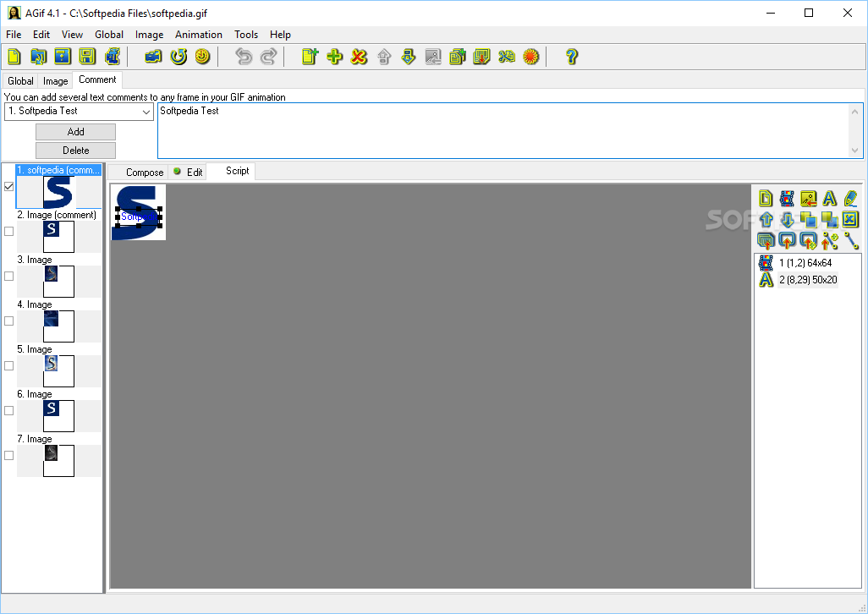868x614 pixels.
Task: Click the Add comment button
Action: click(x=76, y=132)
